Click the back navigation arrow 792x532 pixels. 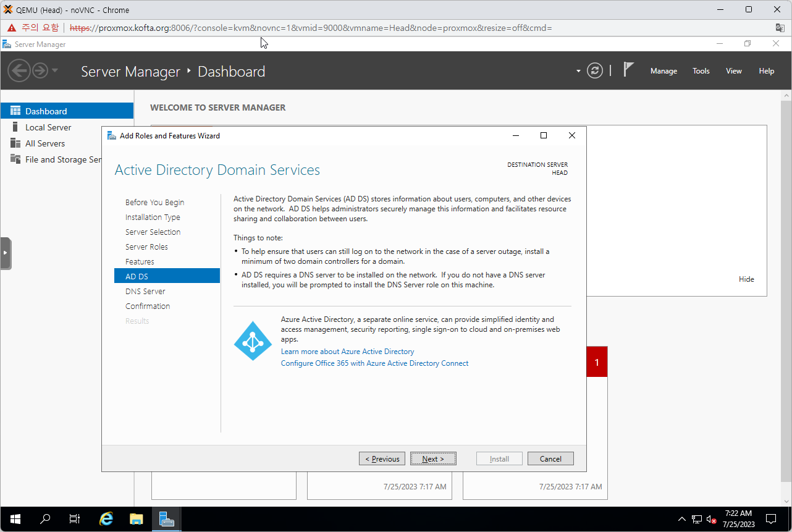pos(19,70)
